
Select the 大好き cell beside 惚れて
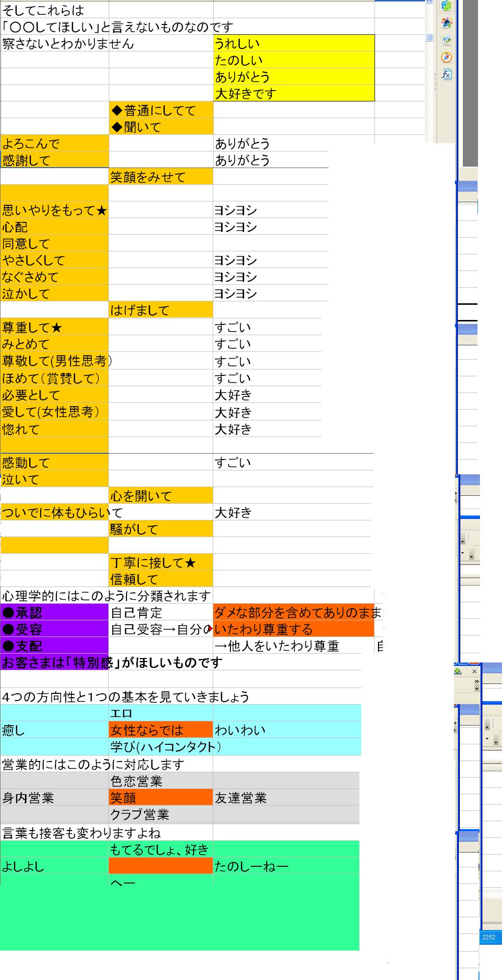267,429
